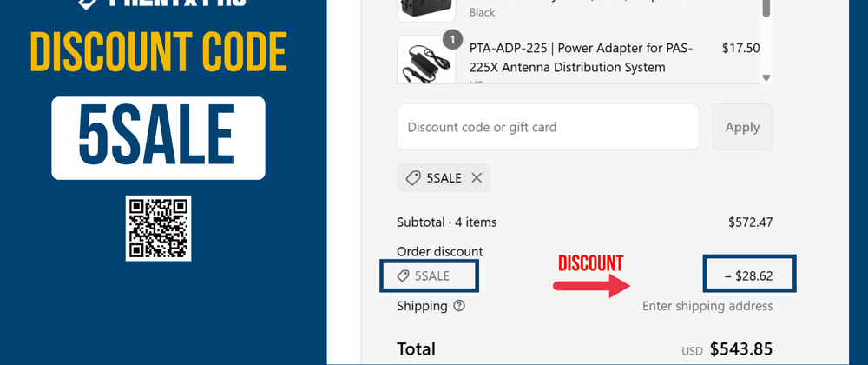Image resolution: width=868 pixels, height=365 pixels.
Task: Click the red discount arrow
Action: tap(592, 284)
